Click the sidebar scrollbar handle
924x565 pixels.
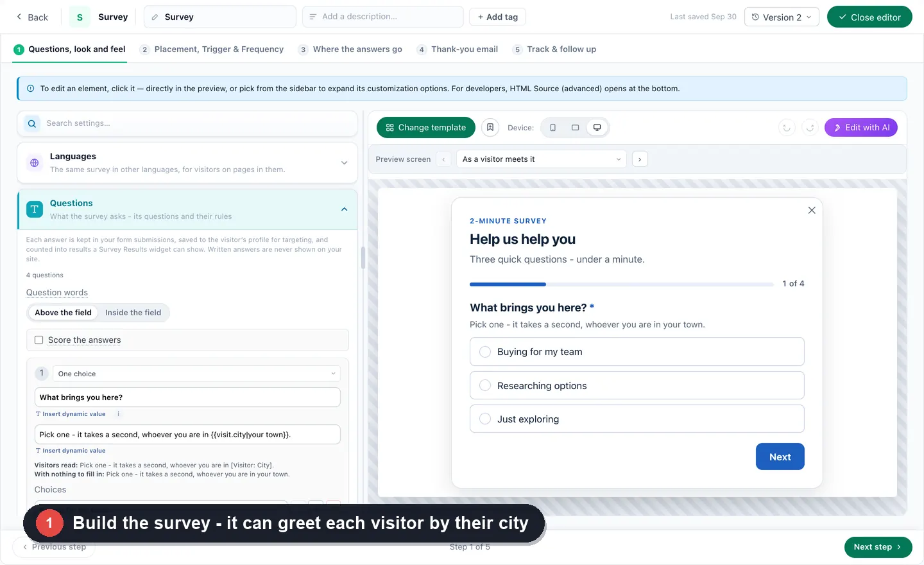[363, 257]
